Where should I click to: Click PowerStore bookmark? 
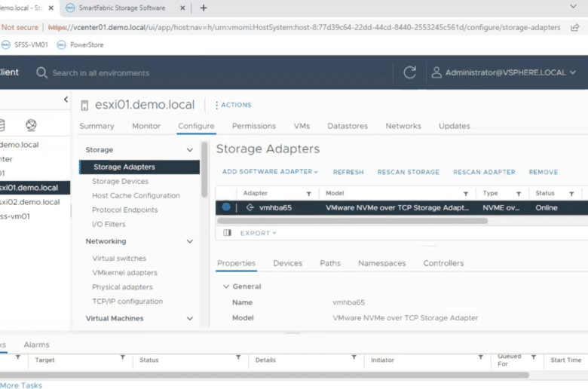tap(80, 44)
